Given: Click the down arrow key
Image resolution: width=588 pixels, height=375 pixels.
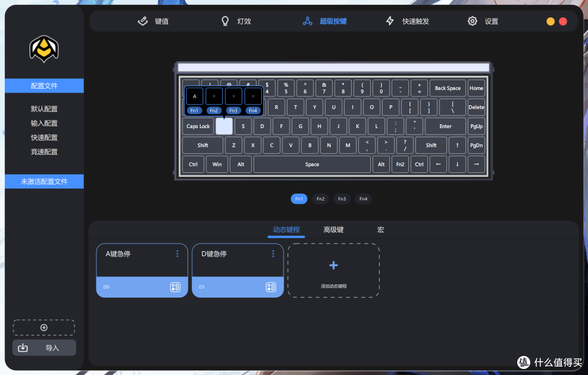Looking at the screenshot, I should pyautogui.click(x=457, y=164).
